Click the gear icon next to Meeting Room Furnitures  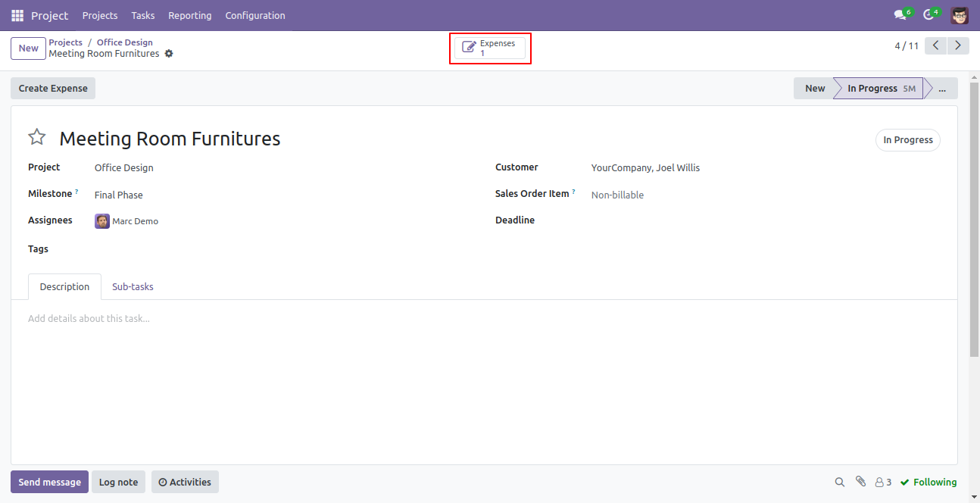169,54
